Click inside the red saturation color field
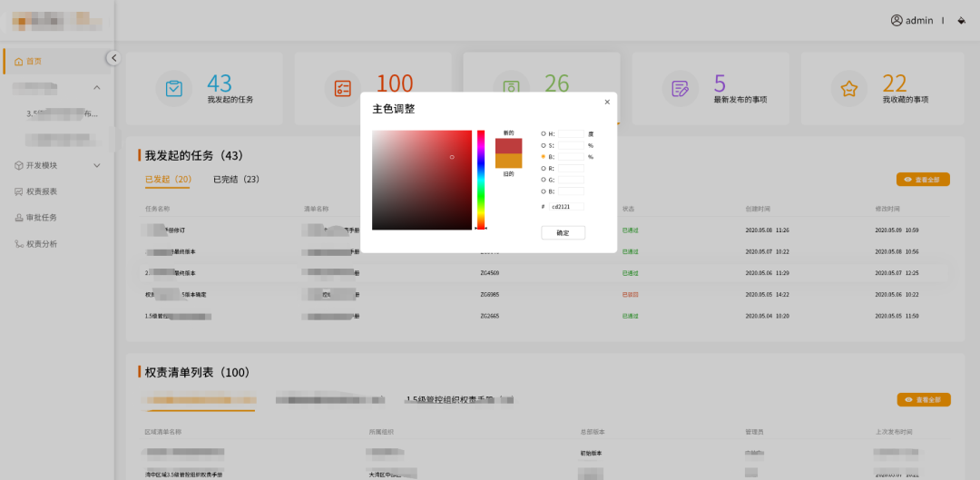Screen dimensions: 980x480 (422, 180)
